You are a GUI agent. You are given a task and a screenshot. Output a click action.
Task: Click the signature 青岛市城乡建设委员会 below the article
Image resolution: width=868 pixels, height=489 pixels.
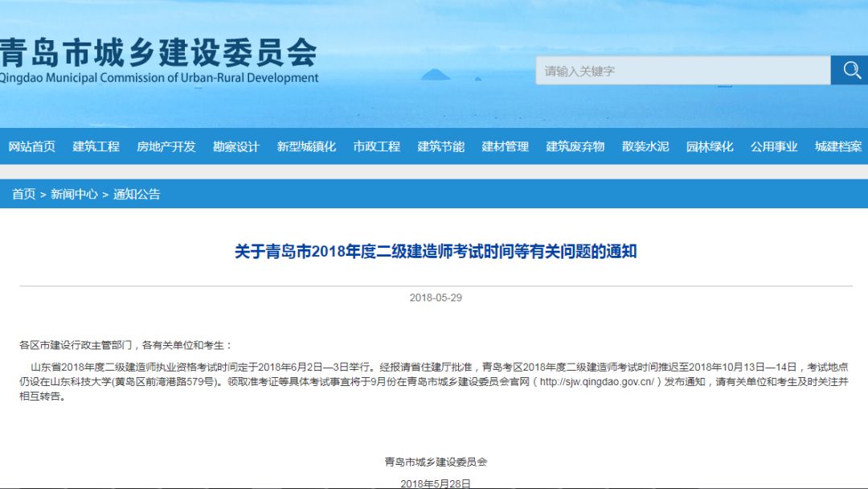click(436, 462)
